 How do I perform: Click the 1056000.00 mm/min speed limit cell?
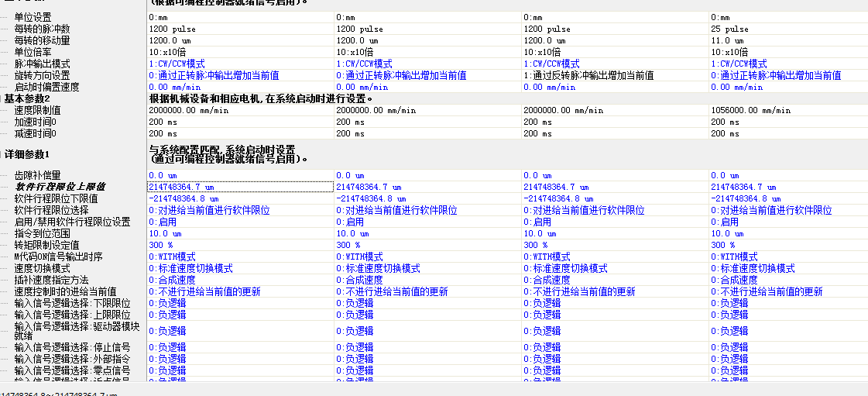coord(750,111)
